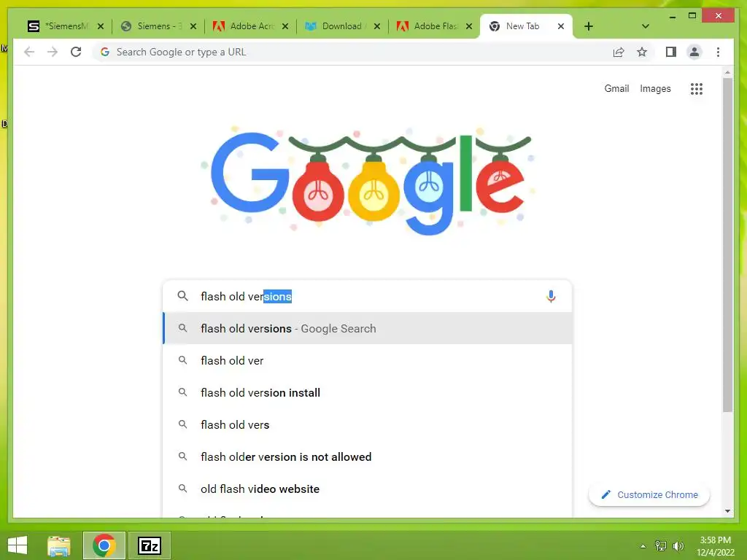Open the Google apps grid
747x560 pixels.
(697, 88)
